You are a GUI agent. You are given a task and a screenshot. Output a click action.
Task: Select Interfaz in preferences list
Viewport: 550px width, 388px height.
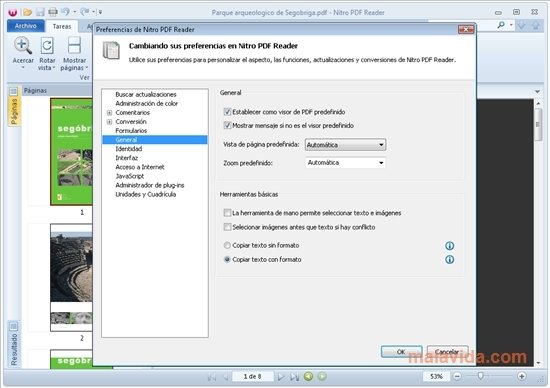pyautogui.click(x=126, y=158)
